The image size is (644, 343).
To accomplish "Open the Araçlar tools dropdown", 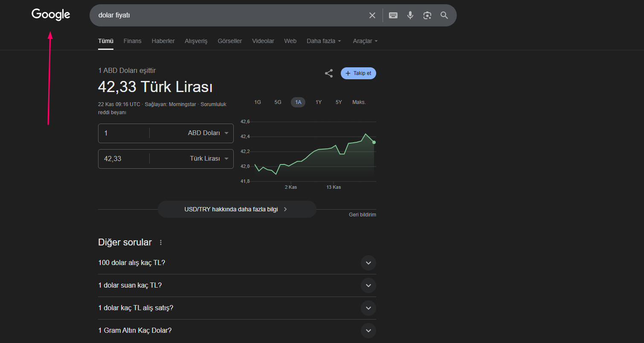I will [365, 41].
